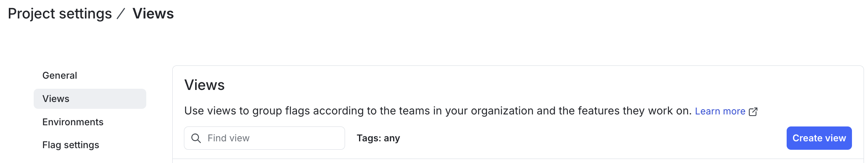Click the "any" value in Tags filter

(392, 138)
